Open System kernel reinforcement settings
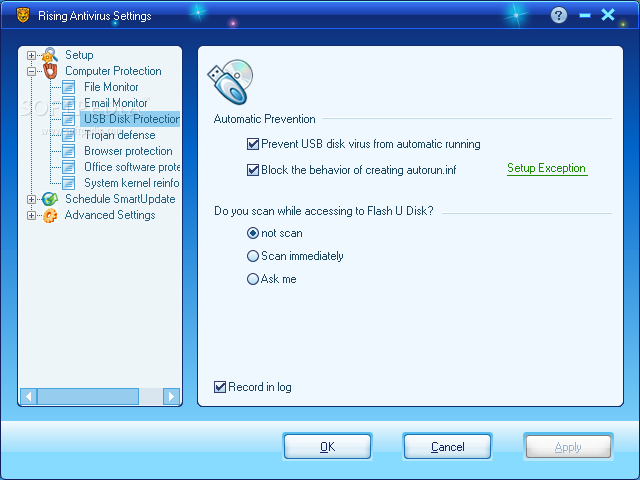This screenshot has height=480, width=640. click(x=131, y=183)
